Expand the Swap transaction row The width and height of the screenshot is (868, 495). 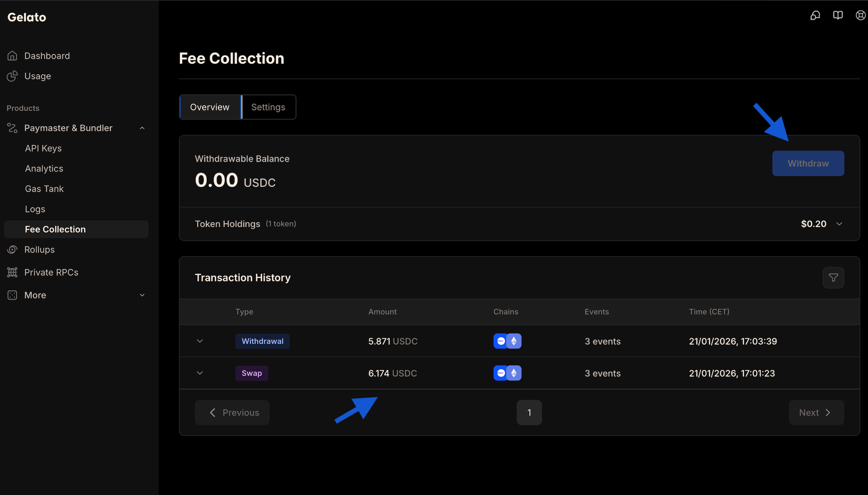[x=200, y=373]
